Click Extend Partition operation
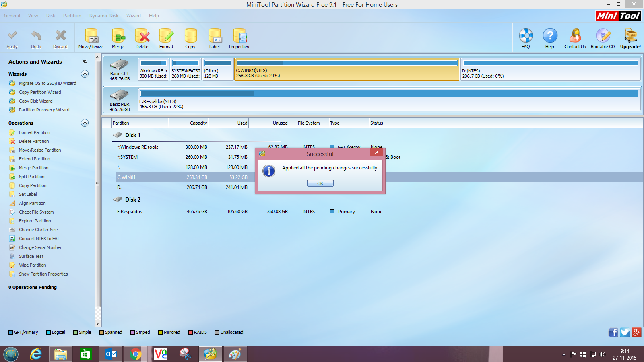 [34, 159]
